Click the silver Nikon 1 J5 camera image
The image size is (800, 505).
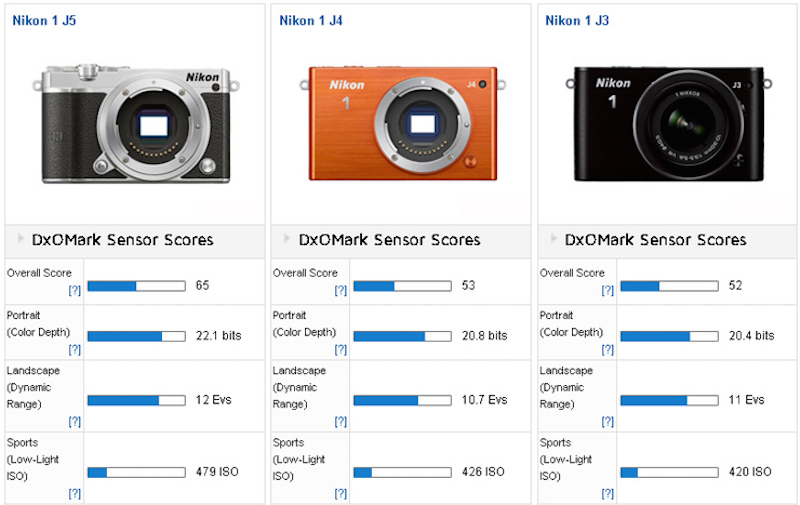click(137, 125)
